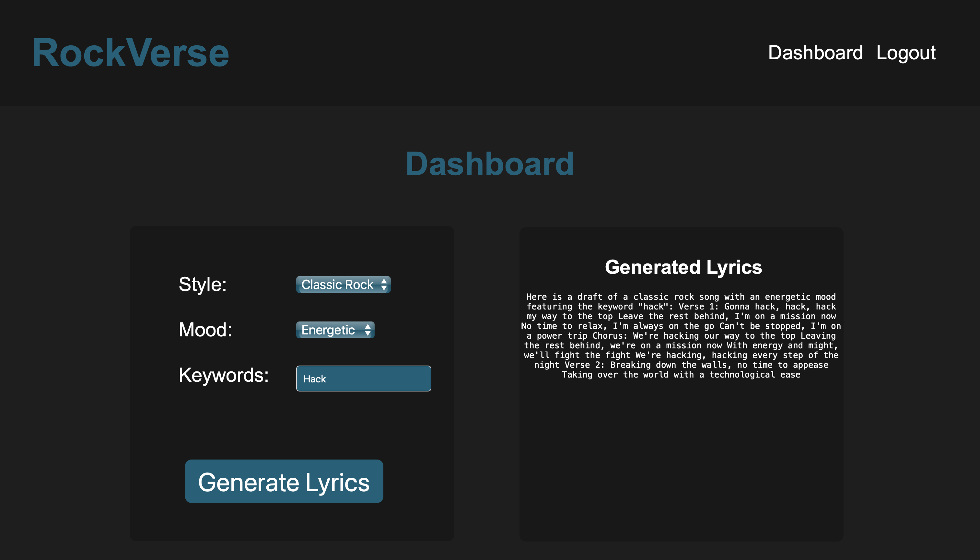The width and height of the screenshot is (980, 560).
Task: Expand the Mood dropdown showing Energetic
Action: pyautogui.click(x=328, y=330)
